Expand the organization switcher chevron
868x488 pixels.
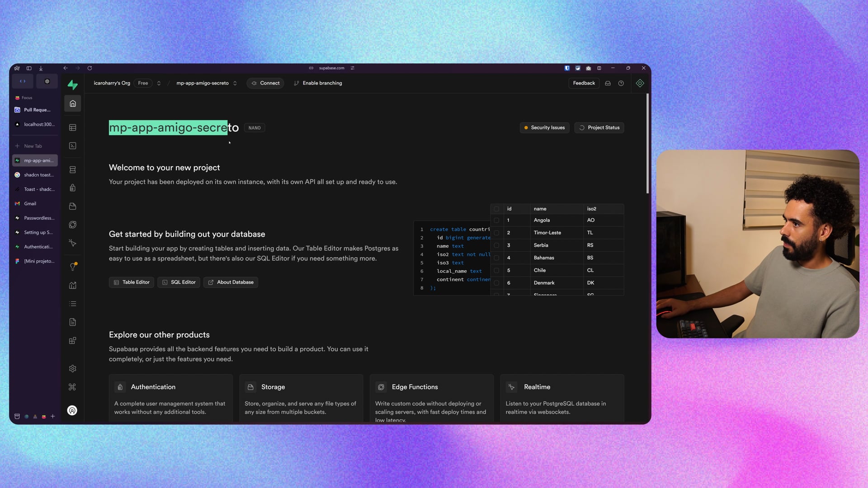(x=159, y=83)
